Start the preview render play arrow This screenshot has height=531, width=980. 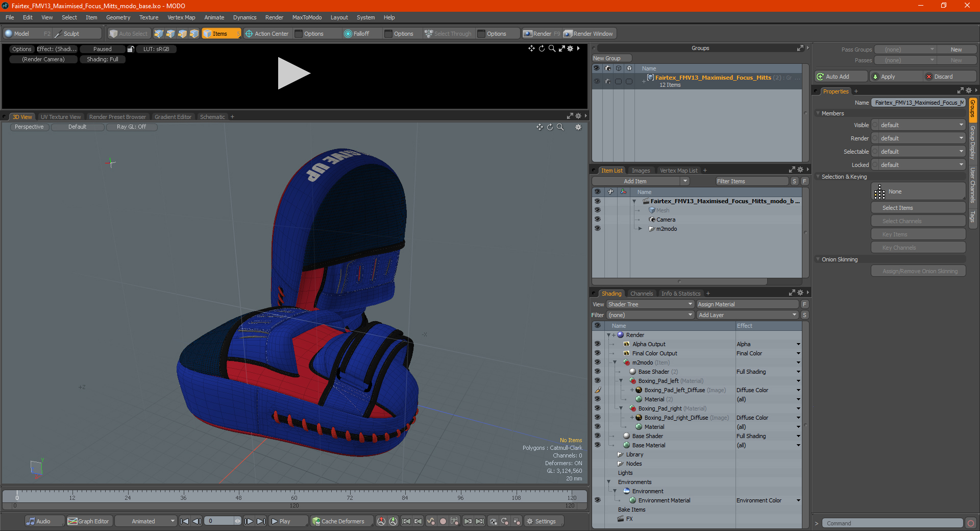coord(293,74)
